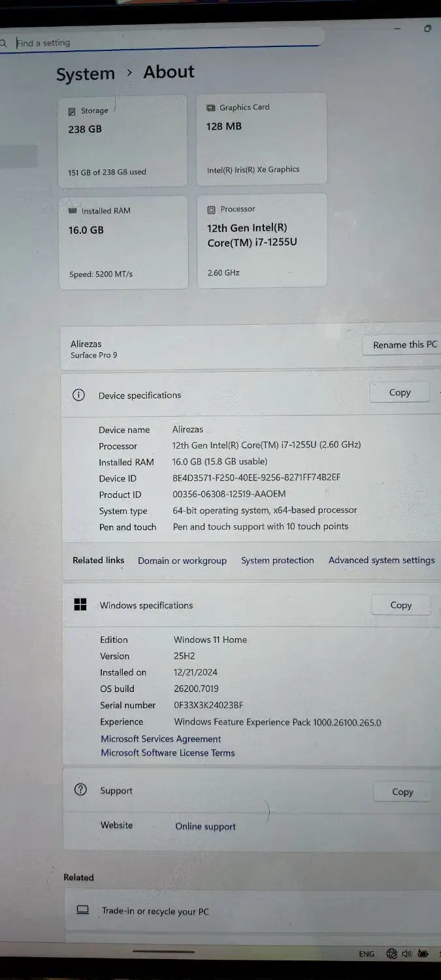Click the 151 GB of 238 GB used text

pyautogui.click(x=107, y=172)
